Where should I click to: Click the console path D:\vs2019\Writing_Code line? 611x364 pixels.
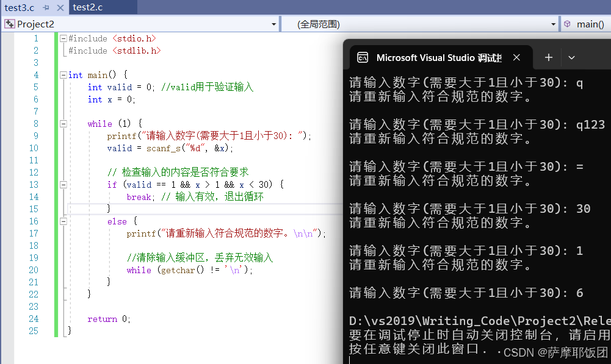pyautogui.click(x=480, y=321)
